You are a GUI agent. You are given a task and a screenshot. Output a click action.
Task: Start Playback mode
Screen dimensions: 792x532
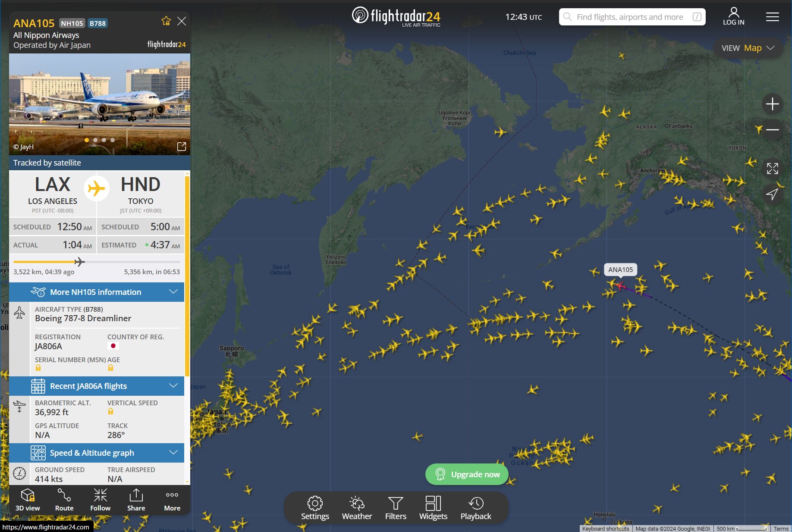pyautogui.click(x=476, y=508)
